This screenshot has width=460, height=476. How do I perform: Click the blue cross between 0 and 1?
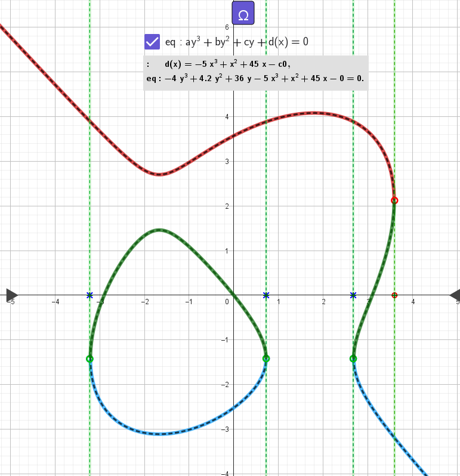click(x=266, y=295)
